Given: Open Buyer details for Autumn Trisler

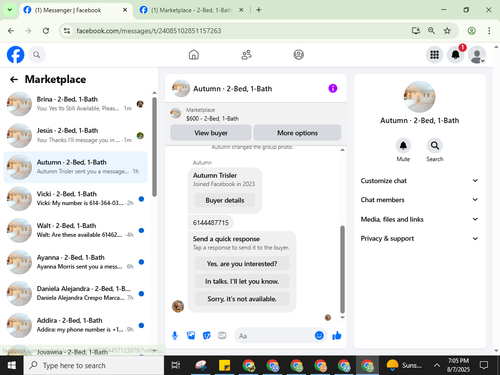Looking at the screenshot, I should (x=225, y=200).
